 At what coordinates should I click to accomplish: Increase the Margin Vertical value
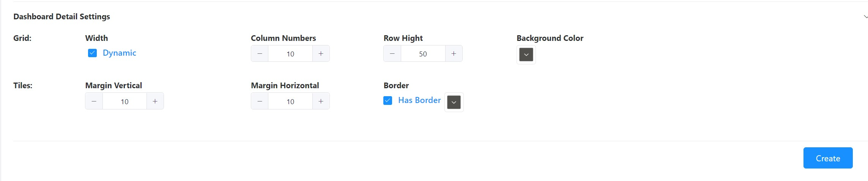pos(155,101)
